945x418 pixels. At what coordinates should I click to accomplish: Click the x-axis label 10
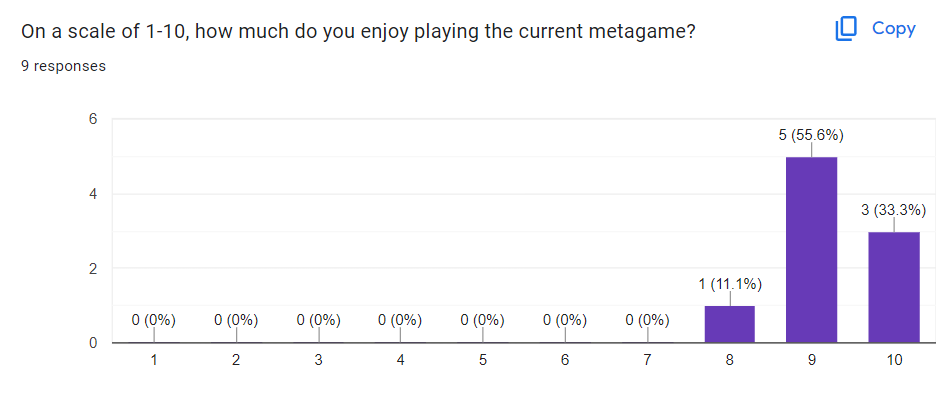click(x=893, y=360)
